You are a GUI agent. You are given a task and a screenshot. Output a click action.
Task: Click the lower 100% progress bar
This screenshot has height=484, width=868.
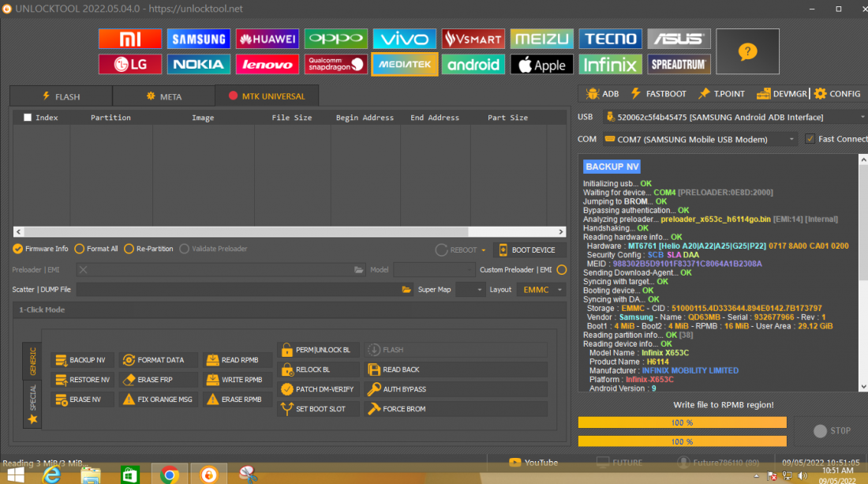point(682,441)
